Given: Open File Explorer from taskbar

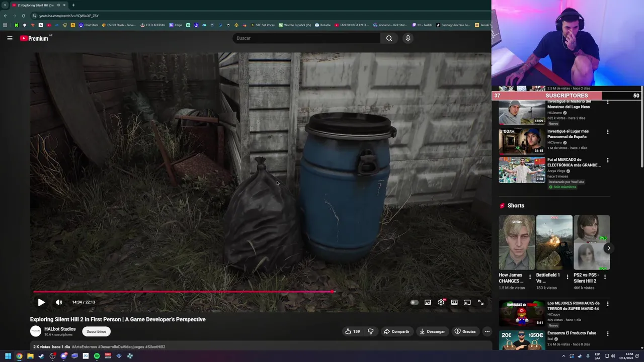Looking at the screenshot, I should [x=30, y=356].
